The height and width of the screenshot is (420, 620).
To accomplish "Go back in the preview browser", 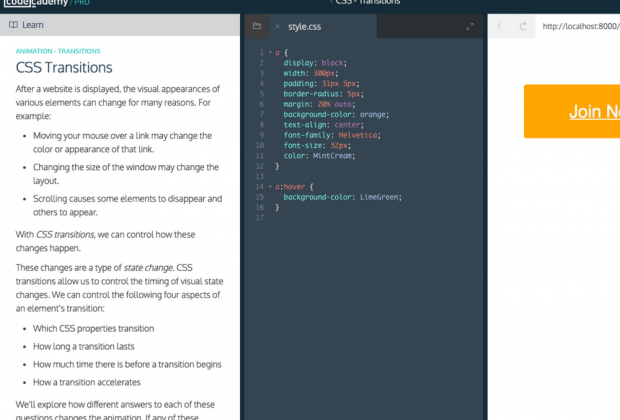I will 499,26.
